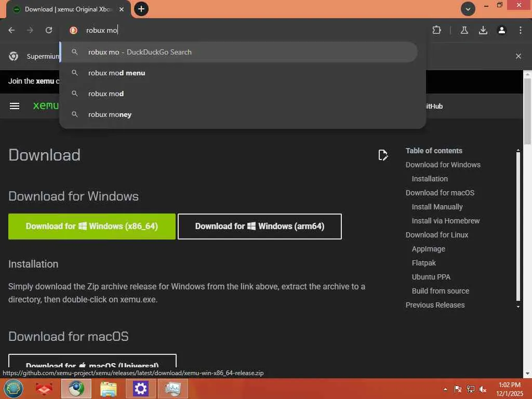Open 'Install Manually' contents link
The image size is (532, 399).
point(437,207)
